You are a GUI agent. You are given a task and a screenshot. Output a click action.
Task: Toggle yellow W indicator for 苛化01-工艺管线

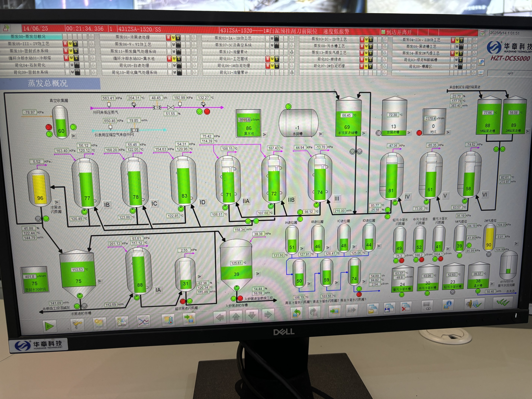272,59
